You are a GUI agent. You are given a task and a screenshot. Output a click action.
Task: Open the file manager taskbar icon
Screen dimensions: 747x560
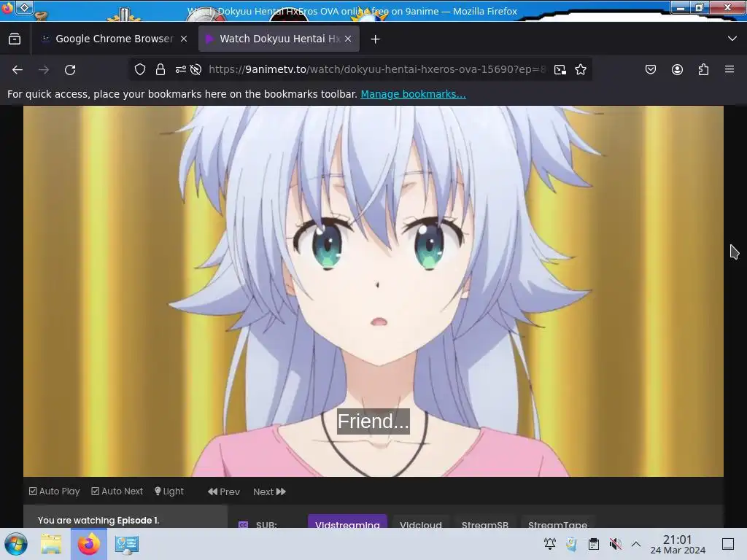51,544
